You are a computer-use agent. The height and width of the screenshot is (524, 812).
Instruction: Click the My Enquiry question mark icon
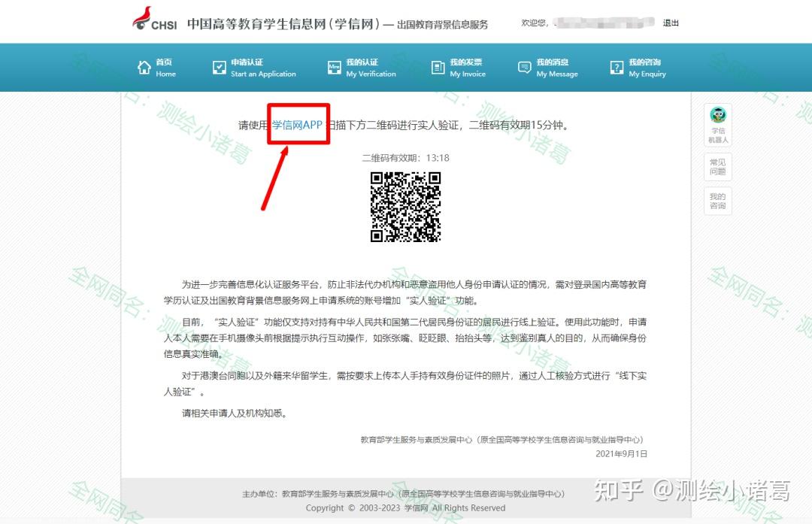[x=617, y=68]
